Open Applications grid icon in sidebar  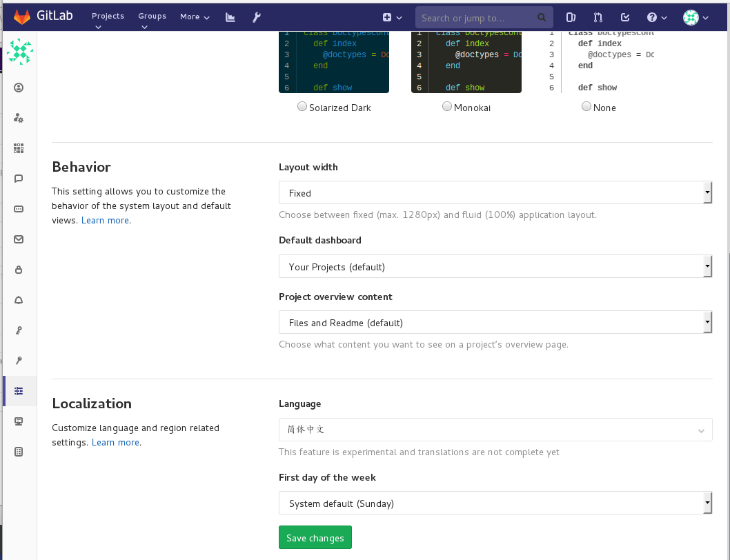tap(19, 148)
